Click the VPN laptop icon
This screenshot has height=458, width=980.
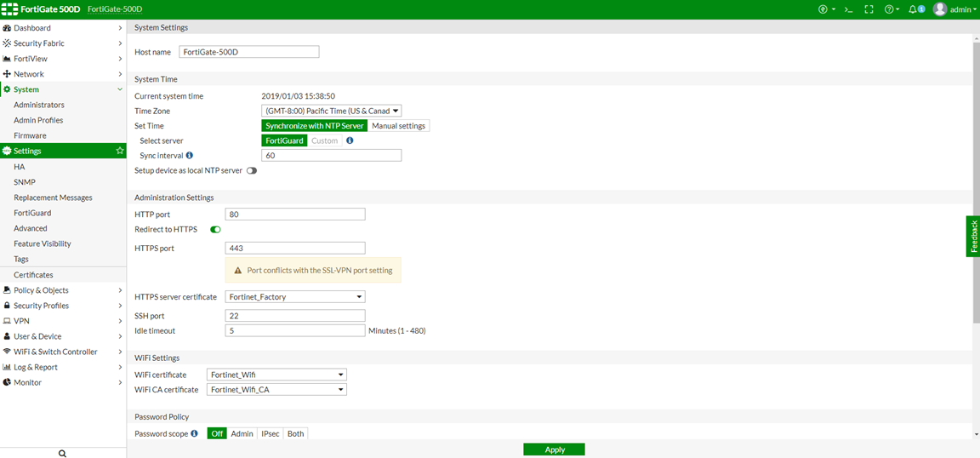7,321
